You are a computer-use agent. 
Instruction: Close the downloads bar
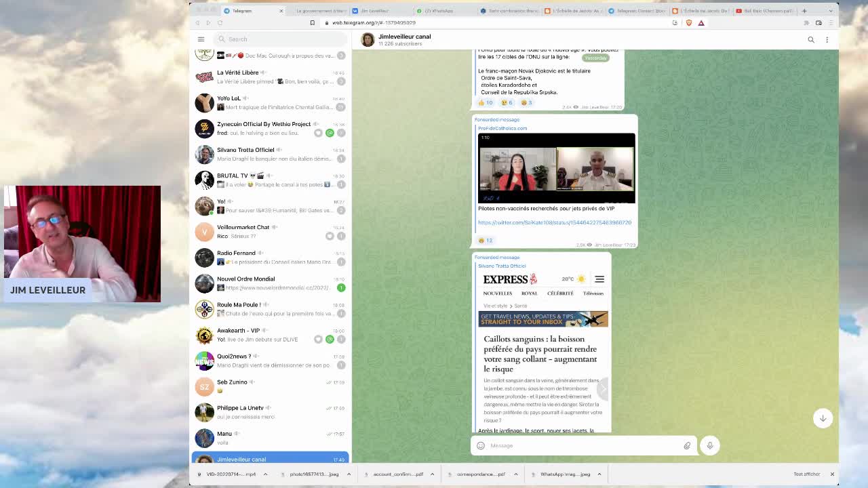(832, 474)
